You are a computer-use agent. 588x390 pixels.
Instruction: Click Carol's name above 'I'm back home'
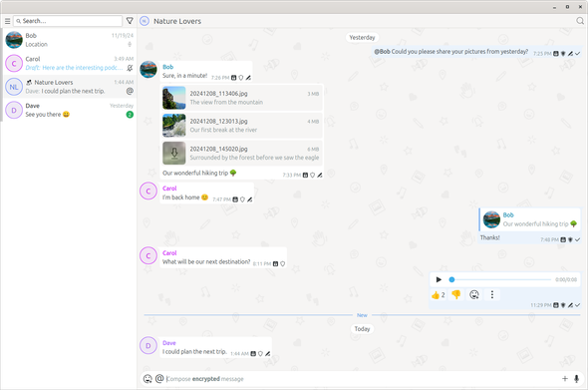[x=169, y=189]
